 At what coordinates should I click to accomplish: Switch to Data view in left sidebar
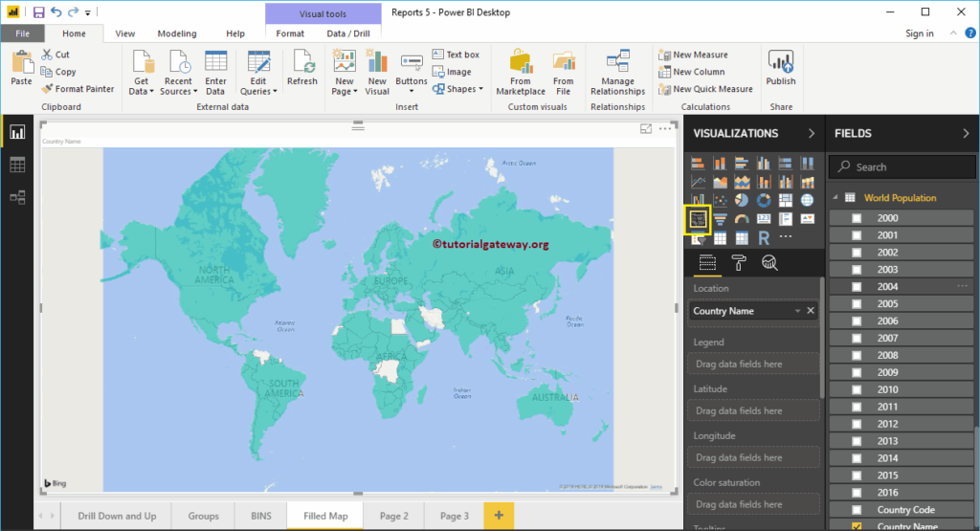click(x=17, y=165)
